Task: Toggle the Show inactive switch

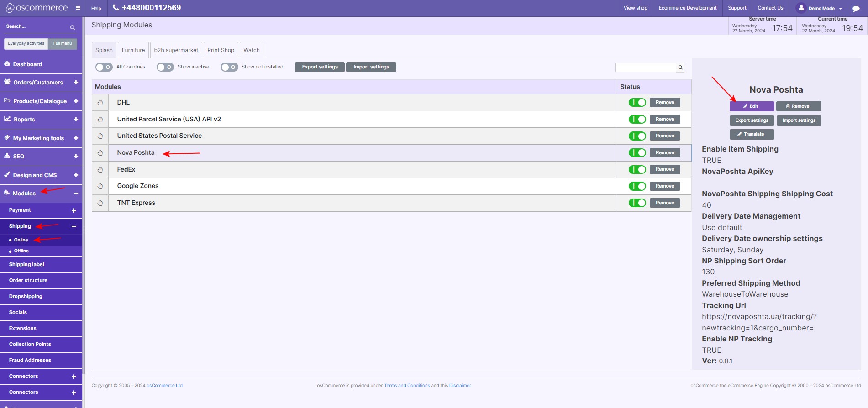Action: tap(165, 67)
